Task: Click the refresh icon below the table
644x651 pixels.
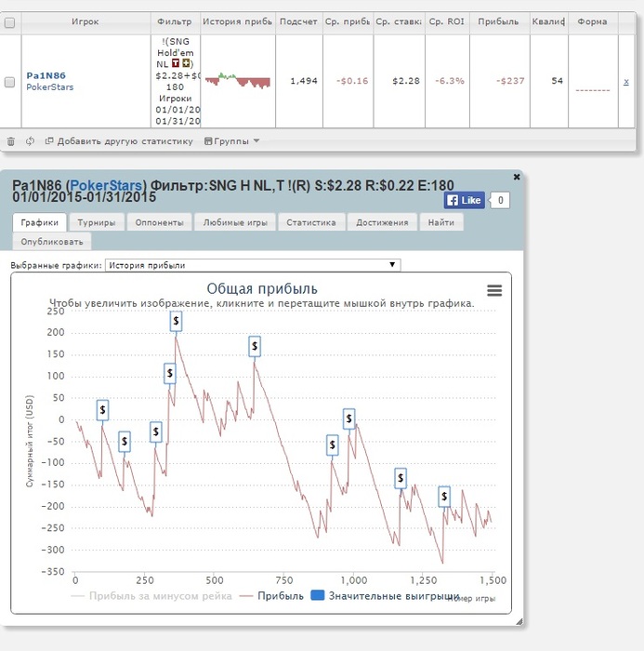Action: click(30, 141)
